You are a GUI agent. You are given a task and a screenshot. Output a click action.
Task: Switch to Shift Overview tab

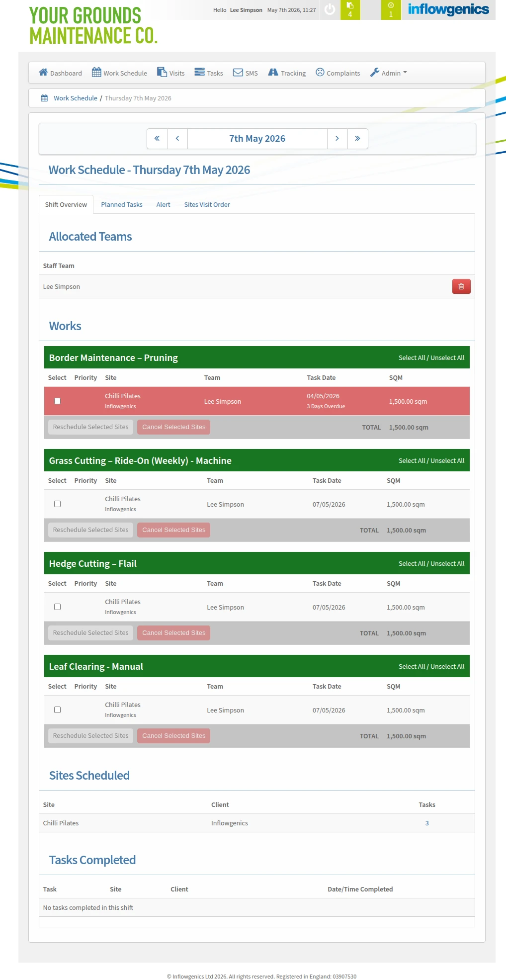click(x=66, y=204)
